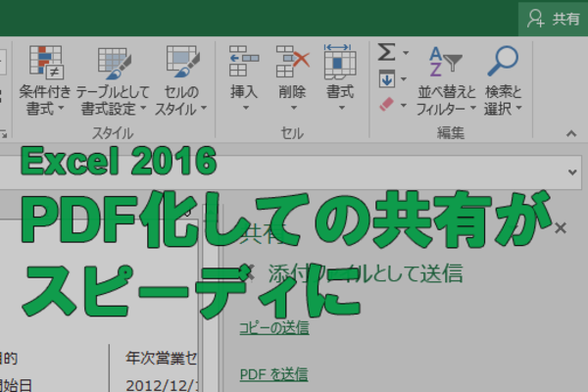Go back using arrow beside 添付ファイルとして送信
This screenshot has width=588, height=392.
[248, 272]
